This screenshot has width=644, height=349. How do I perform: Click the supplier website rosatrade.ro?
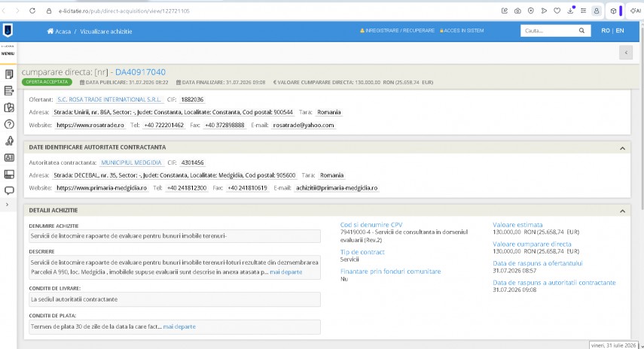pos(90,125)
